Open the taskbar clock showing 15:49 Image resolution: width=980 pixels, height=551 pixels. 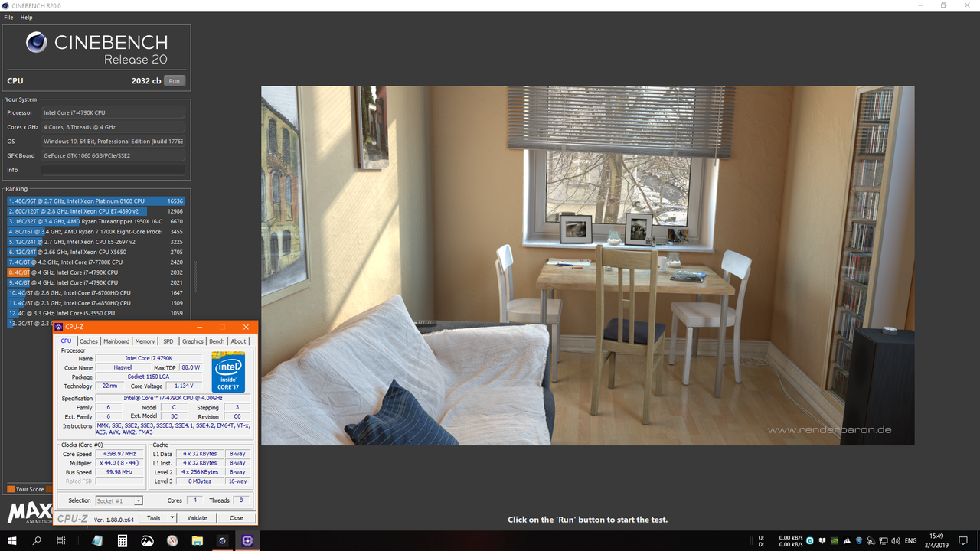tap(936, 540)
